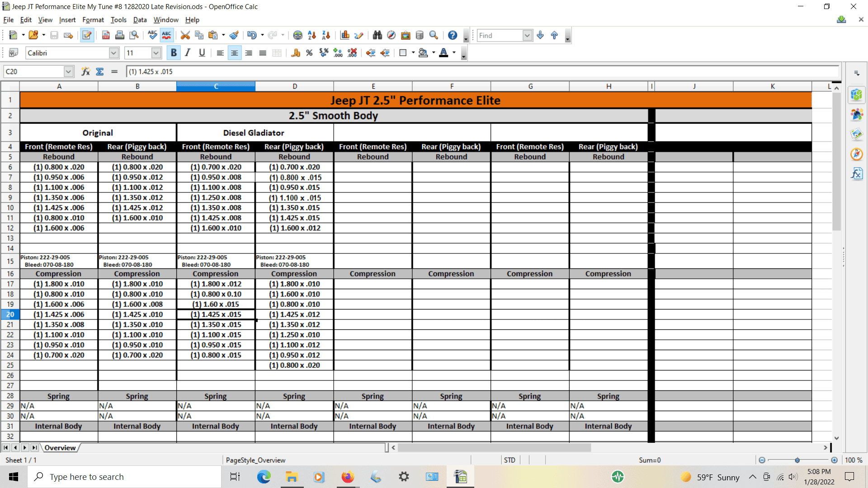Viewport: 868px width, 488px height.
Task: Click the Zoom magnifier toolbar icon
Action: (434, 35)
